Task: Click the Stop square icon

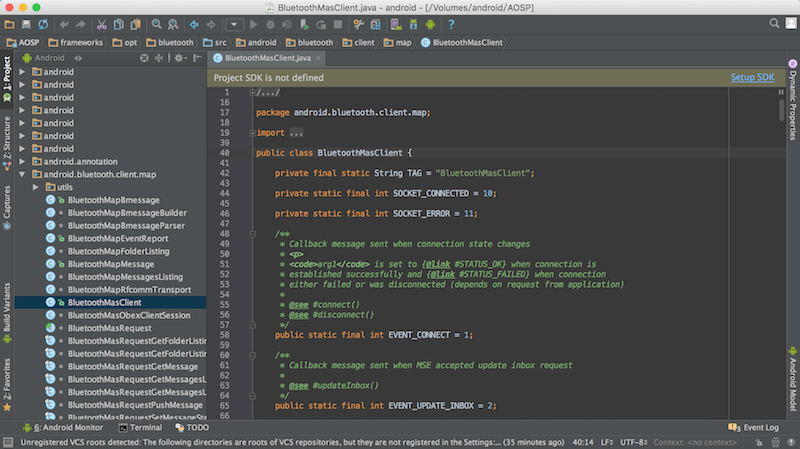Action: [338, 24]
